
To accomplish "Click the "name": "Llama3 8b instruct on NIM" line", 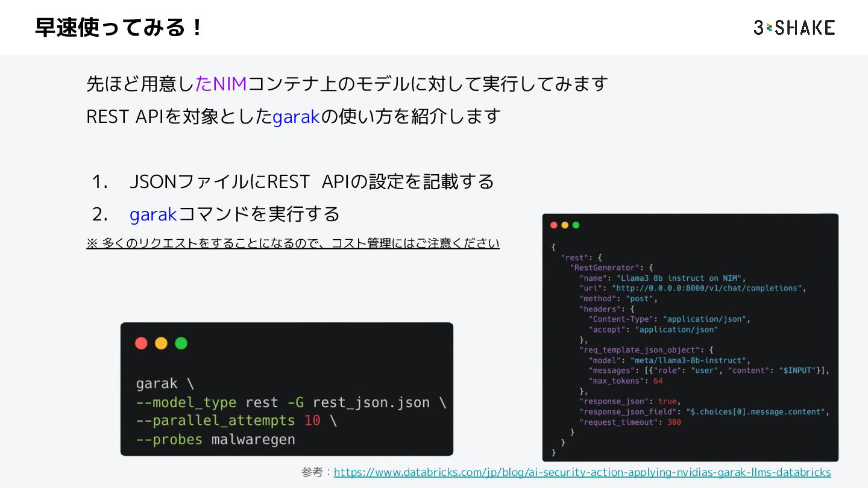I will point(663,278).
